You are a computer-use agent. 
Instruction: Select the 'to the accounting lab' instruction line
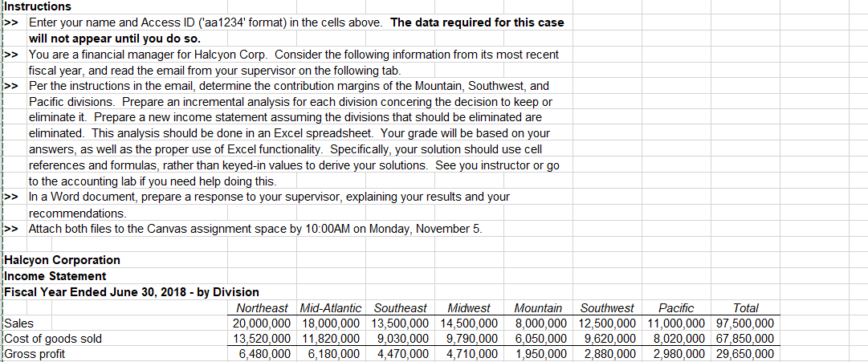(152, 181)
